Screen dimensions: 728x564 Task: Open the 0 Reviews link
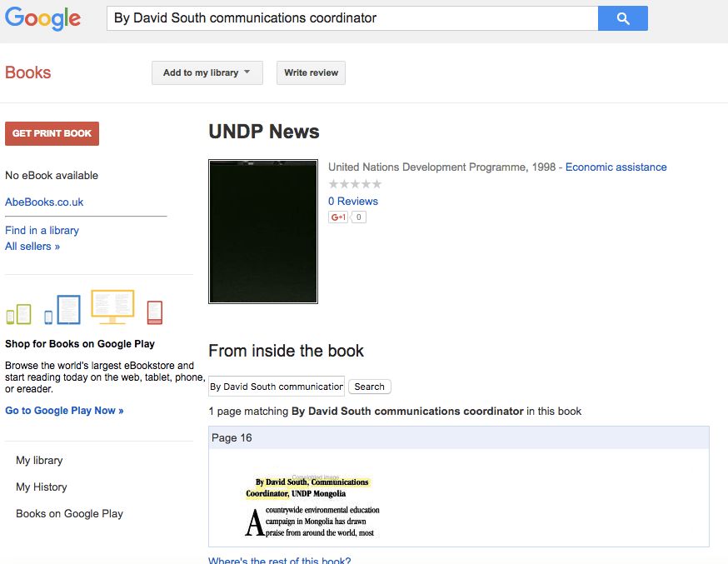[353, 201]
